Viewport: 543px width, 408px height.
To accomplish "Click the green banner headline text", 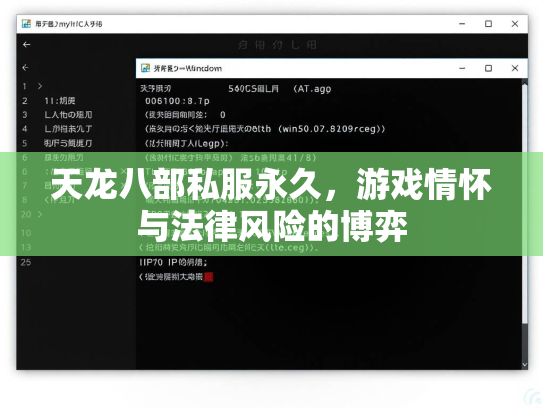I will (272, 205).
